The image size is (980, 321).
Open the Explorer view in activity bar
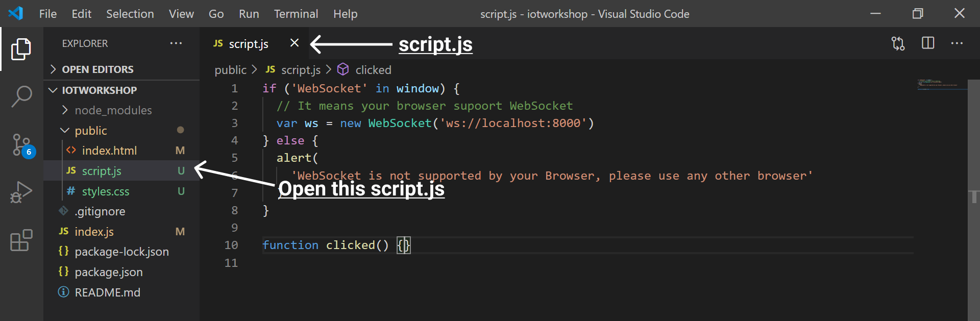pyautogui.click(x=21, y=49)
